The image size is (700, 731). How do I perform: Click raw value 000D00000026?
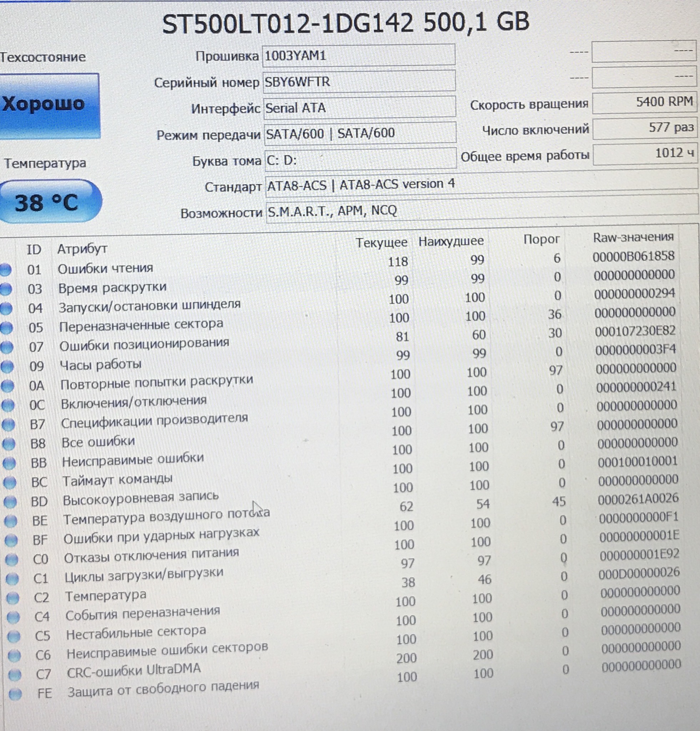[639, 573]
